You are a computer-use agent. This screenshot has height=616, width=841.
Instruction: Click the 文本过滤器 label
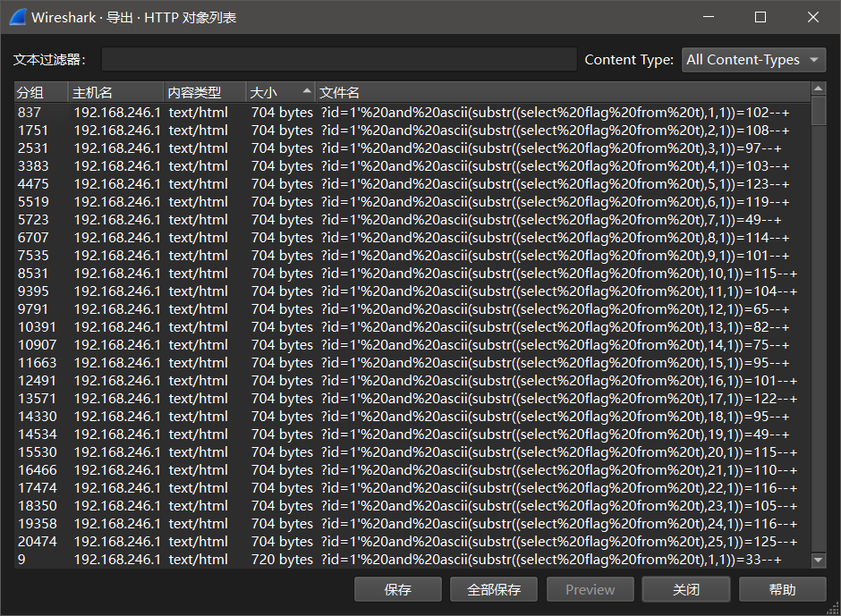point(49,60)
